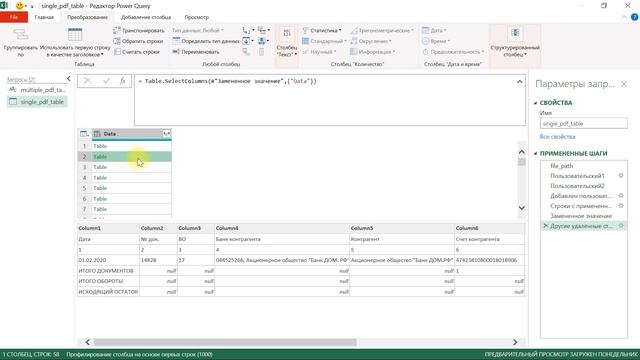
Task: Click the Имя (Name) field single_pdf_table
Action: point(584,123)
